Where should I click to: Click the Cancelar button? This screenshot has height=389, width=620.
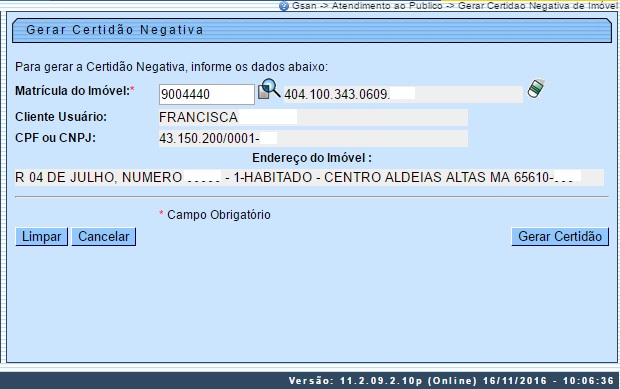[104, 236]
